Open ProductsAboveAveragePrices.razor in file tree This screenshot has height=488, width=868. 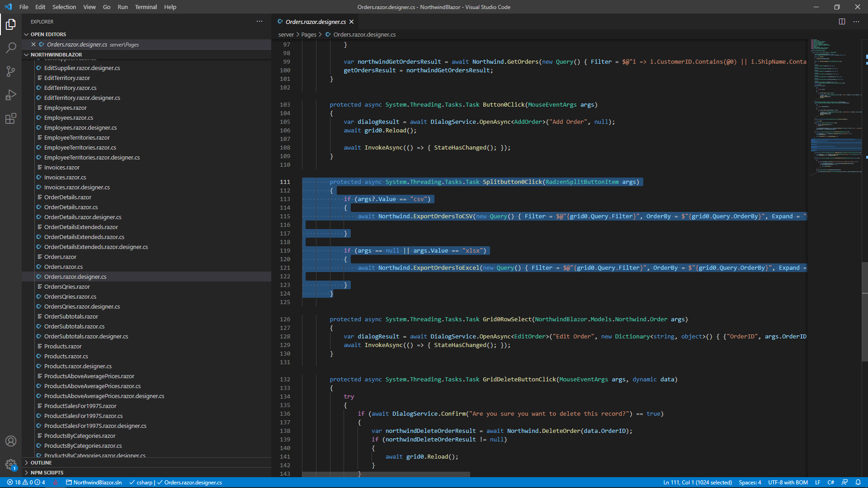coord(89,376)
